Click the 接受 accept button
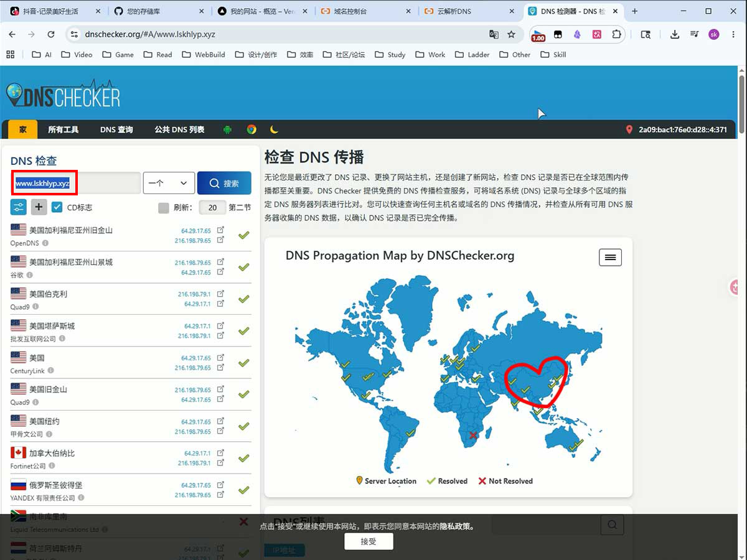The width and height of the screenshot is (747, 560). click(369, 541)
